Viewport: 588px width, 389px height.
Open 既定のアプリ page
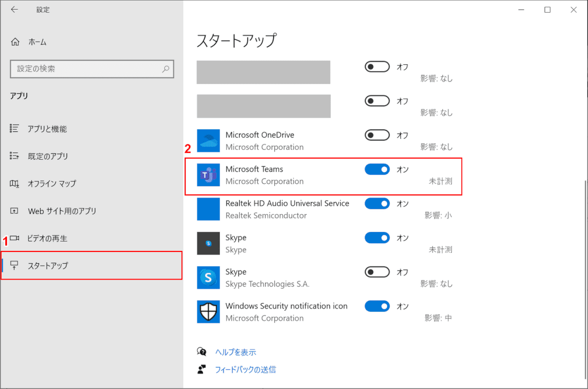point(91,156)
